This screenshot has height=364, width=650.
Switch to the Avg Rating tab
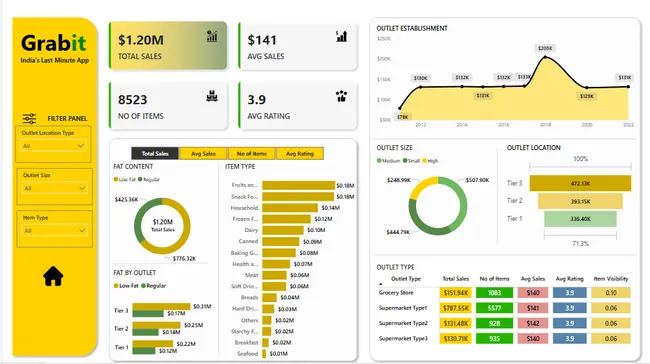pyautogui.click(x=300, y=153)
